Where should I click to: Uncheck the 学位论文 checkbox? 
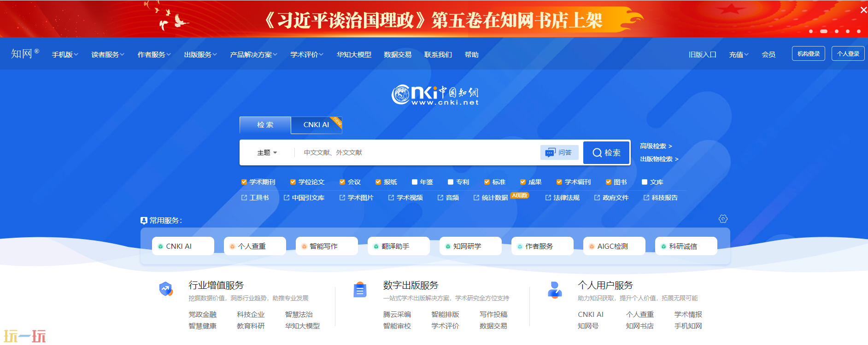pyautogui.click(x=293, y=182)
